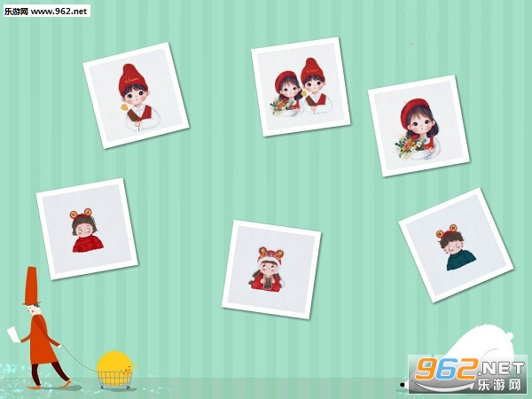Click the flower bouquet held by beret girl
Image resolution: width=532 pixels, height=399 pixels.
[411, 145]
